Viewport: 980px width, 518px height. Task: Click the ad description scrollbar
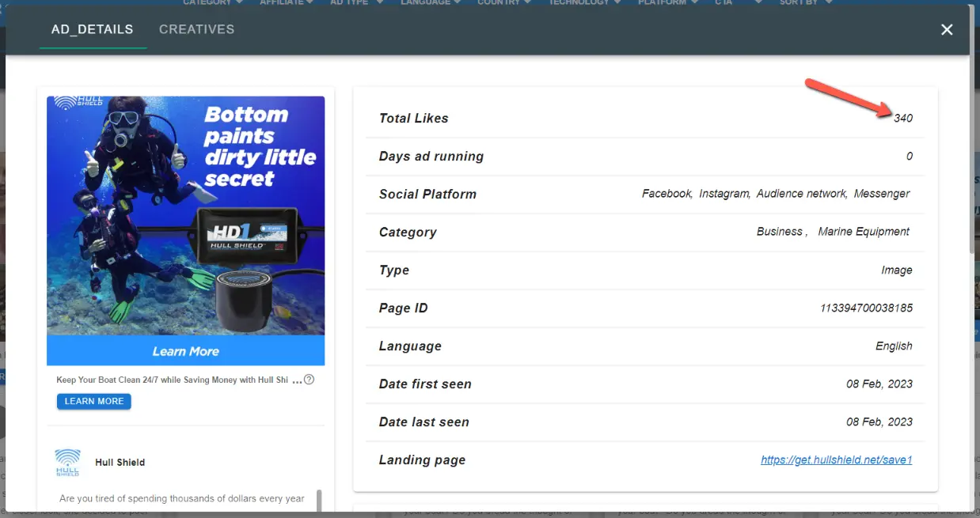(x=320, y=500)
